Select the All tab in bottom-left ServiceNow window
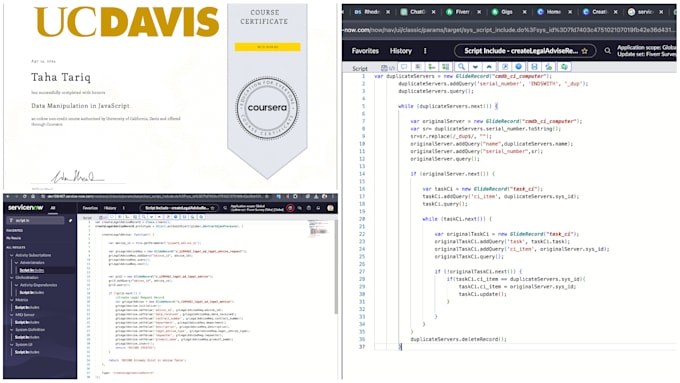 tap(52, 208)
